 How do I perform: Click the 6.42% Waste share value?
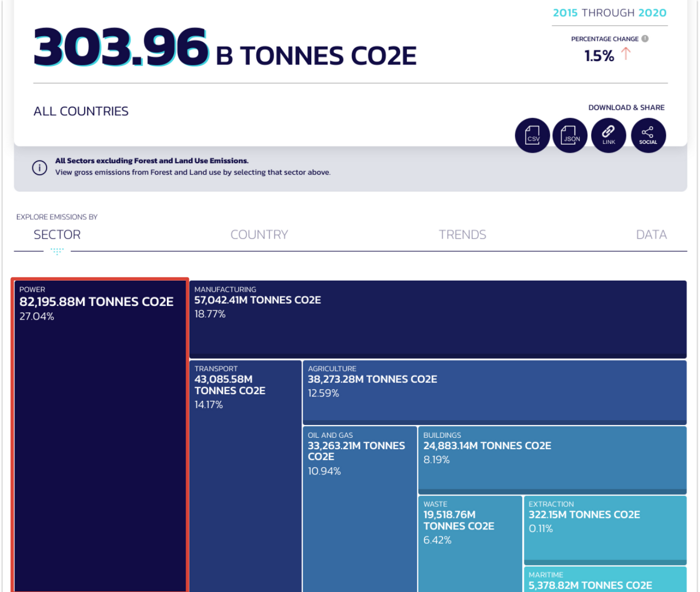pos(437,540)
